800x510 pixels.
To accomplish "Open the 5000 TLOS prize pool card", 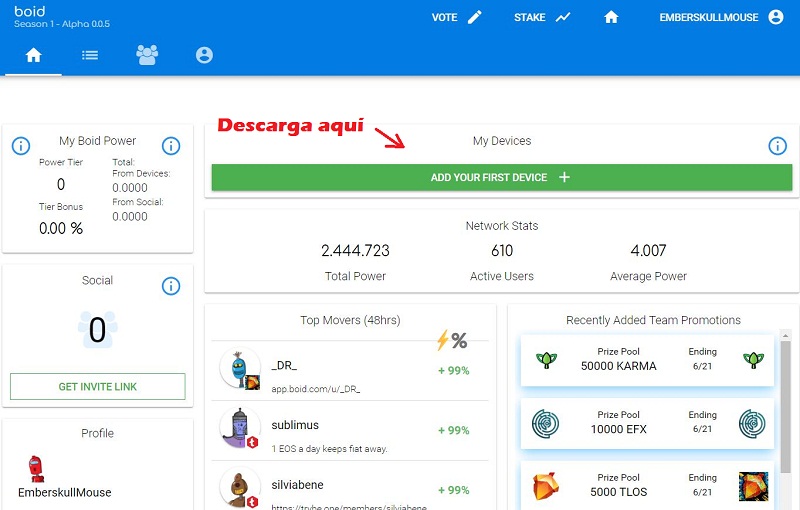I will 647,486.
